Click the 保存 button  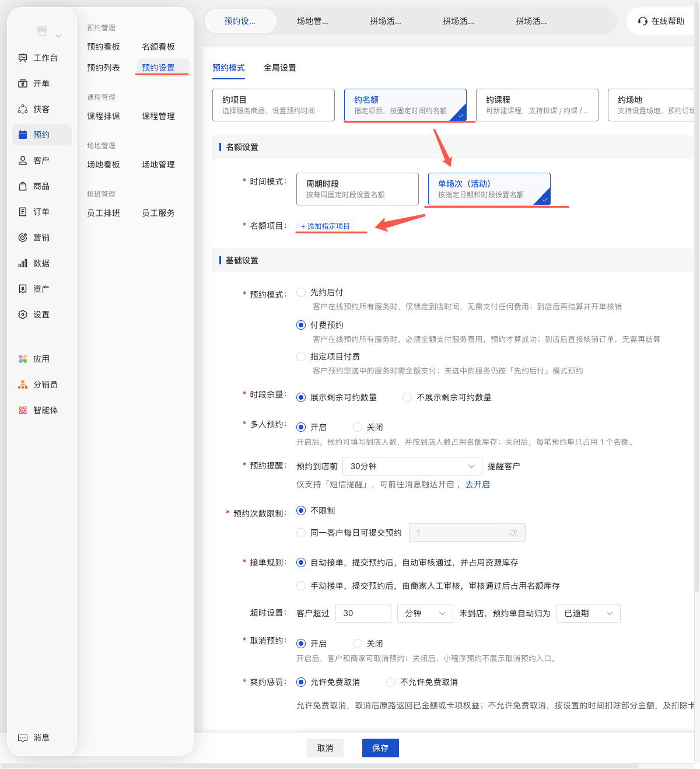[380, 748]
